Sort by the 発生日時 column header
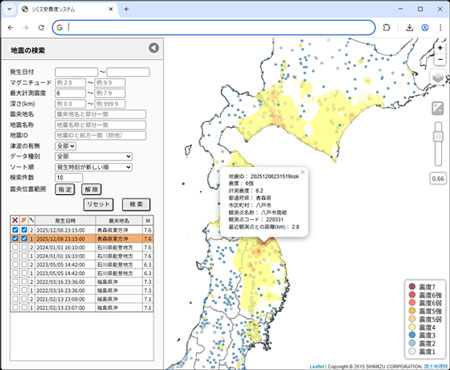Screen dimensions: 450x370 tap(65, 220)
